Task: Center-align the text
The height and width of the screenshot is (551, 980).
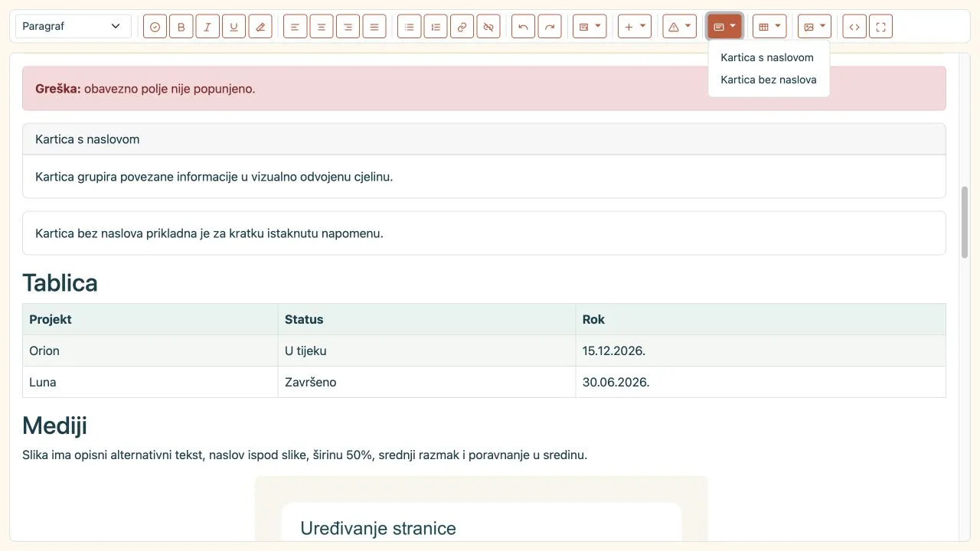Action: tap(322, 27)
